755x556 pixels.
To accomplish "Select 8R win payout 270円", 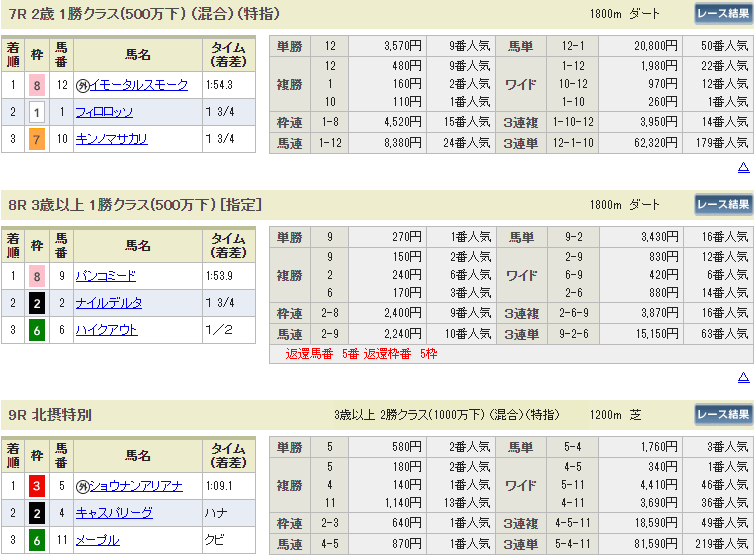I will coord(407,237).
